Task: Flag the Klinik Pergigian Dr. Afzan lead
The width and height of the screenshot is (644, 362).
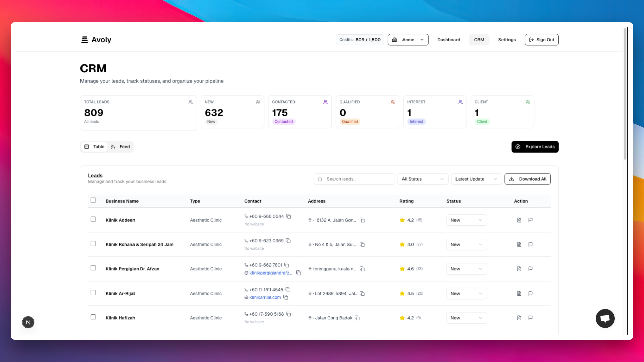Action: [530, 269]
